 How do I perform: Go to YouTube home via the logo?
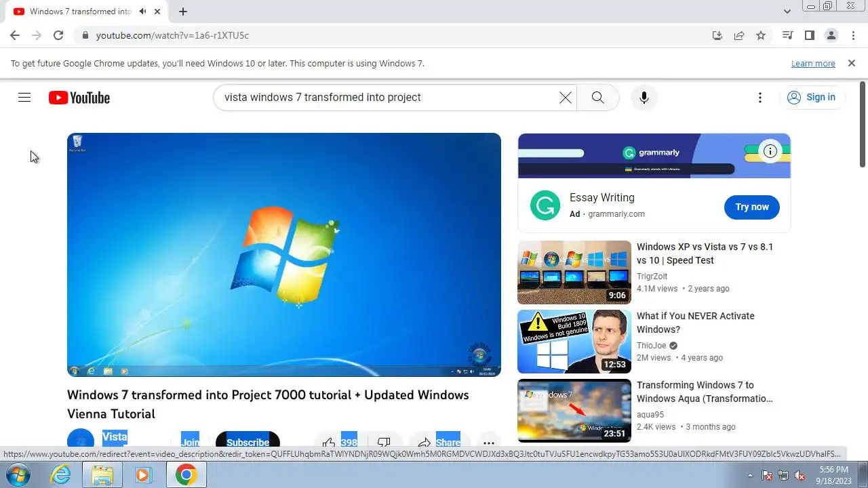click(x=79, y=98)
